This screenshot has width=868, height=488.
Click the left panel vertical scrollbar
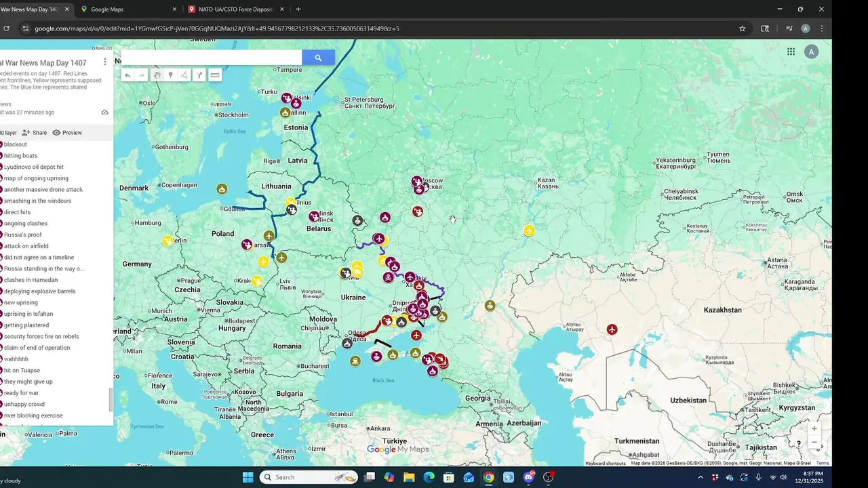pyautogui.click(x=111, y=400)
